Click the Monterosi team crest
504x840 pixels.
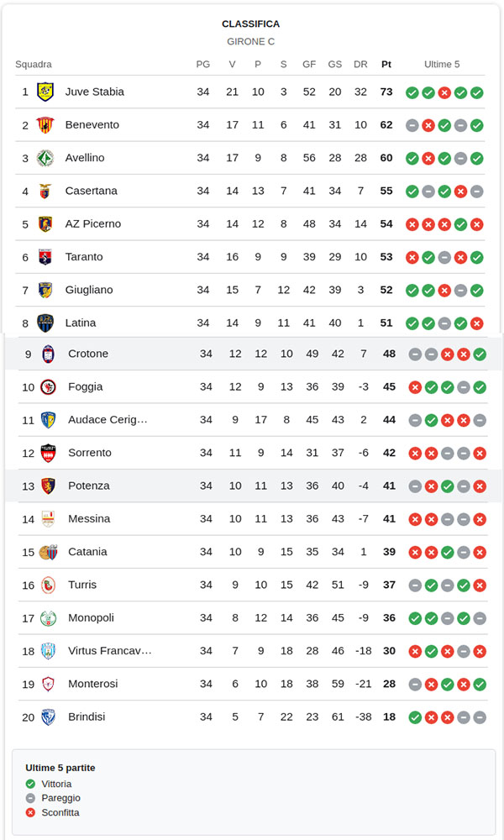(48, 684)
